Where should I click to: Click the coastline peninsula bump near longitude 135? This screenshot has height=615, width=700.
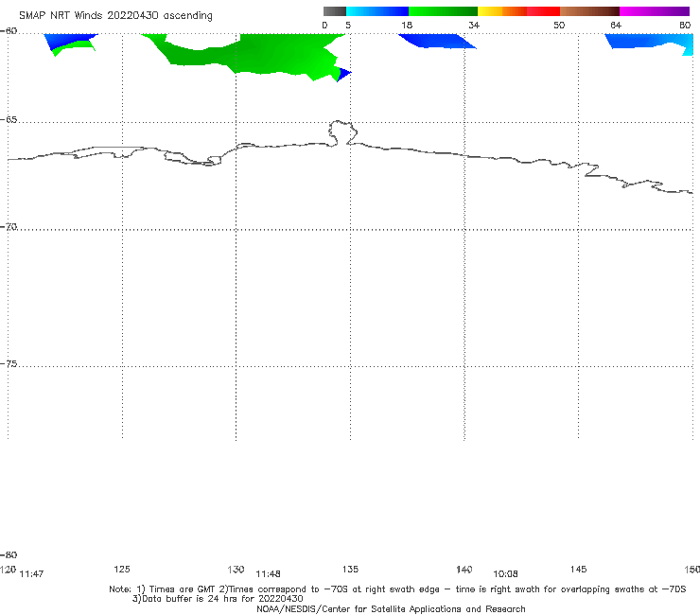pos(342,132)
